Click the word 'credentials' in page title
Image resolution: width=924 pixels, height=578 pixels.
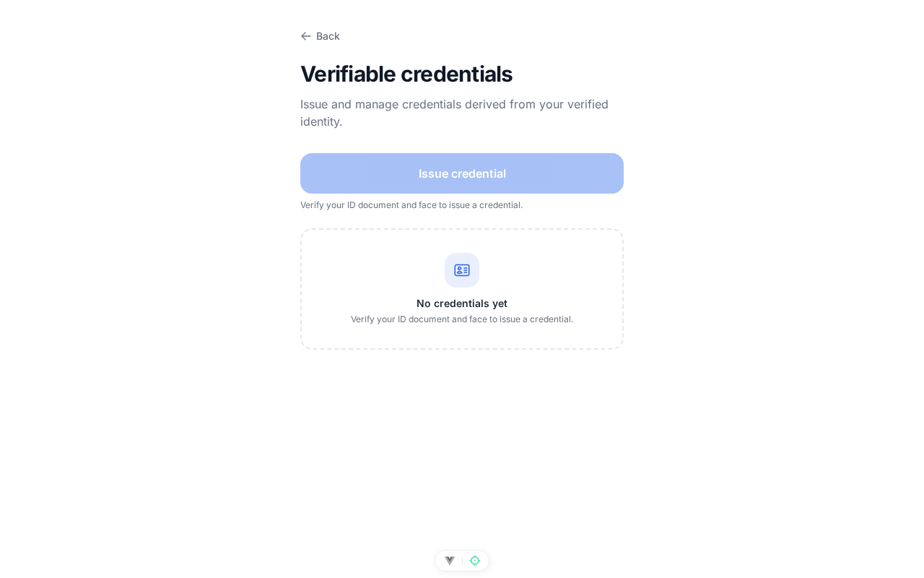point(456,74)
